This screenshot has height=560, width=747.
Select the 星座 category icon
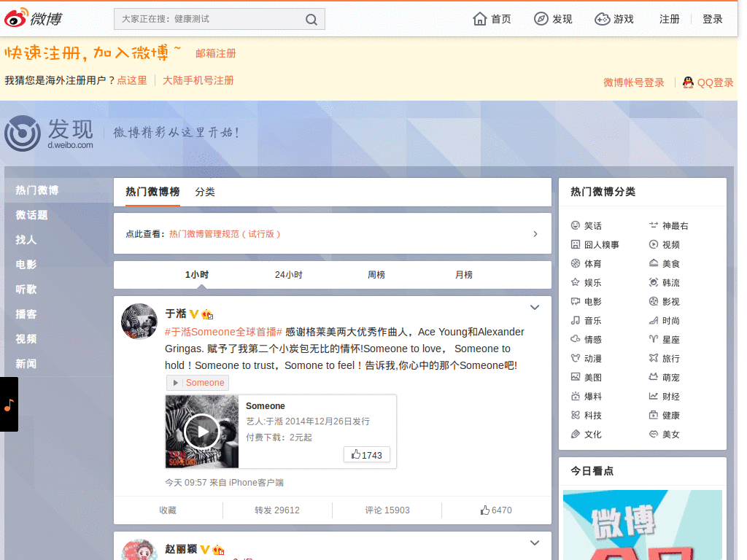point(654,339)
